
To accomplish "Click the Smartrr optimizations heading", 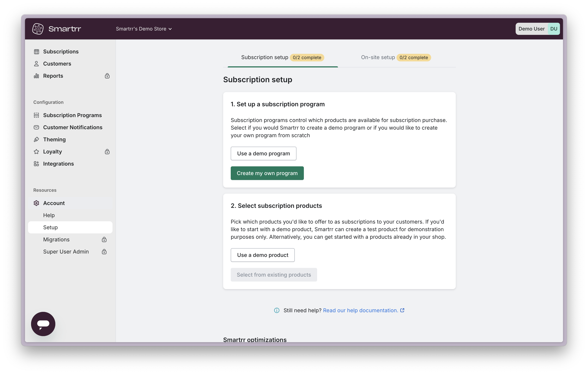I will pyautogui.click(x=255, y=340).
